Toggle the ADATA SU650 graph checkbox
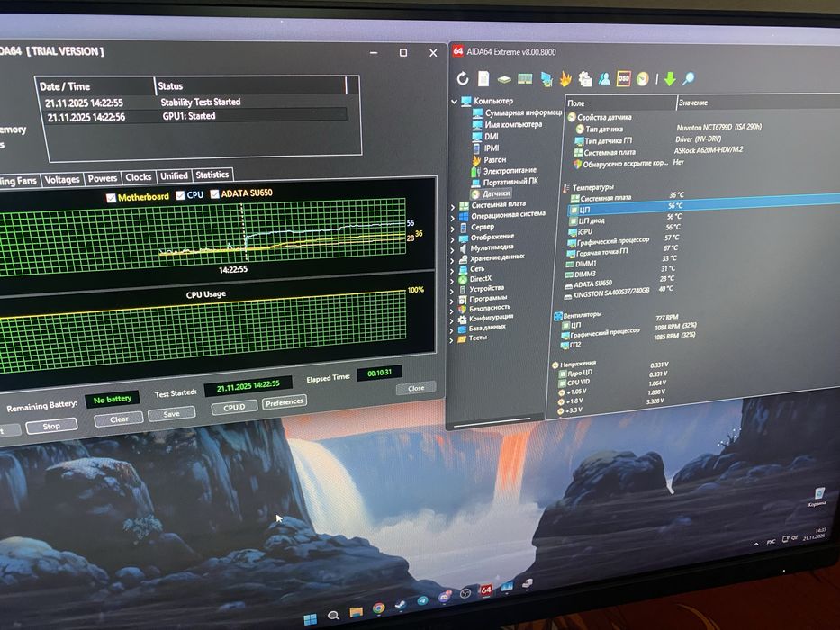This screenshot has width=840, height=630. [215, 193]
